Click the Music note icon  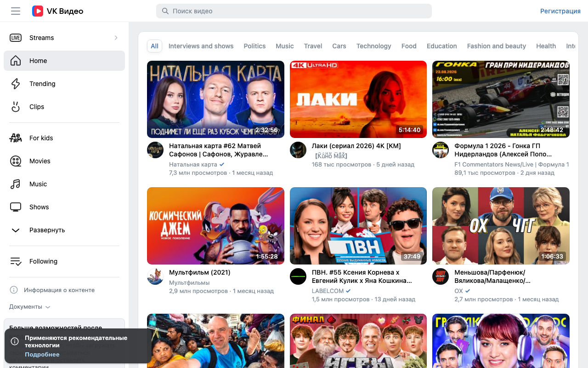pos(16,184)
